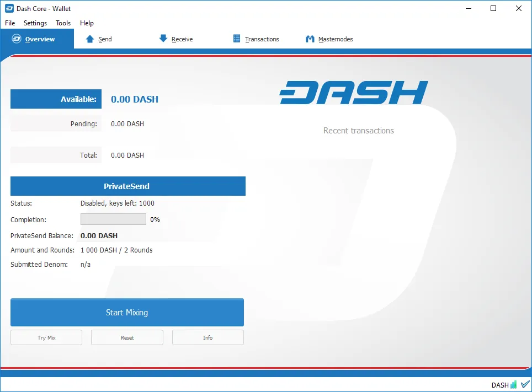532x392 pixels.
Task: Click 'Disabled, keys left: 1000' status
Action: coord(118,203)
